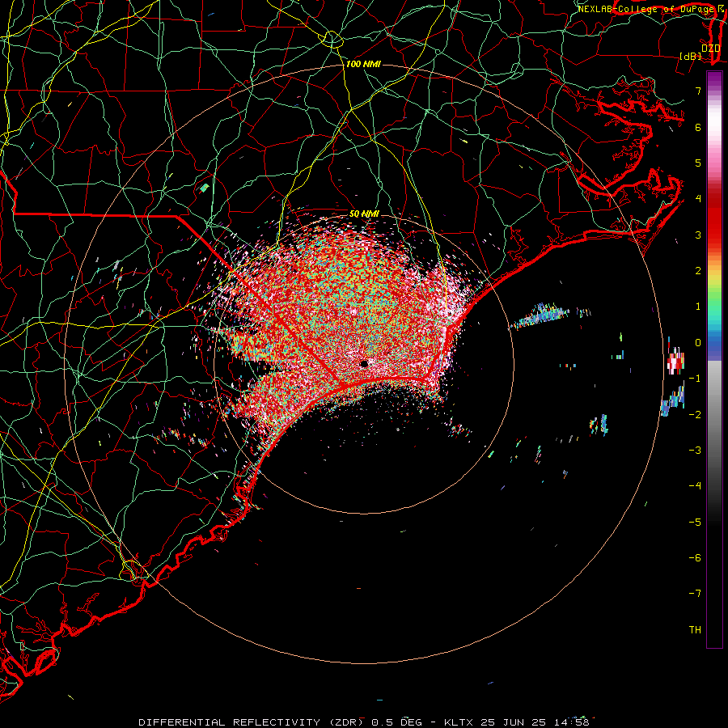
Task: Click the 1 value on color scale
Action: tap(698, 307)
